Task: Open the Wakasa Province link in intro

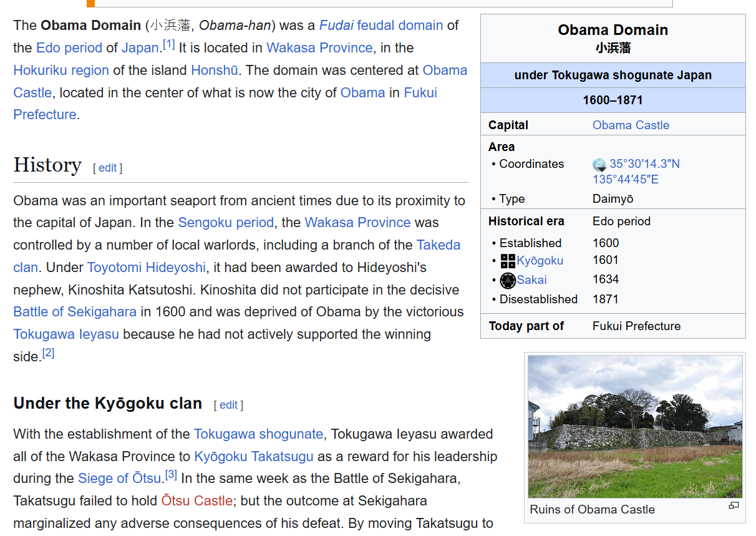Action: point(319,48)
